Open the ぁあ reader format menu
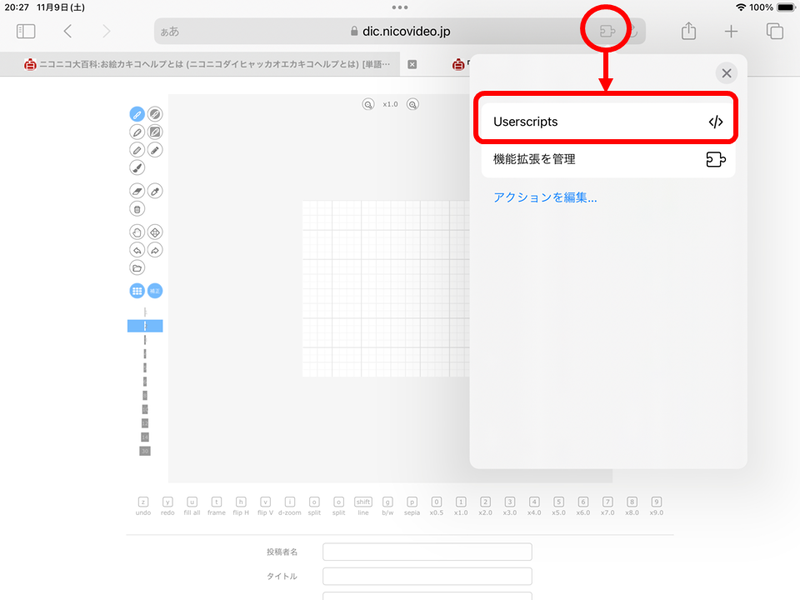800x600 pixels. (x=170, y=32)
